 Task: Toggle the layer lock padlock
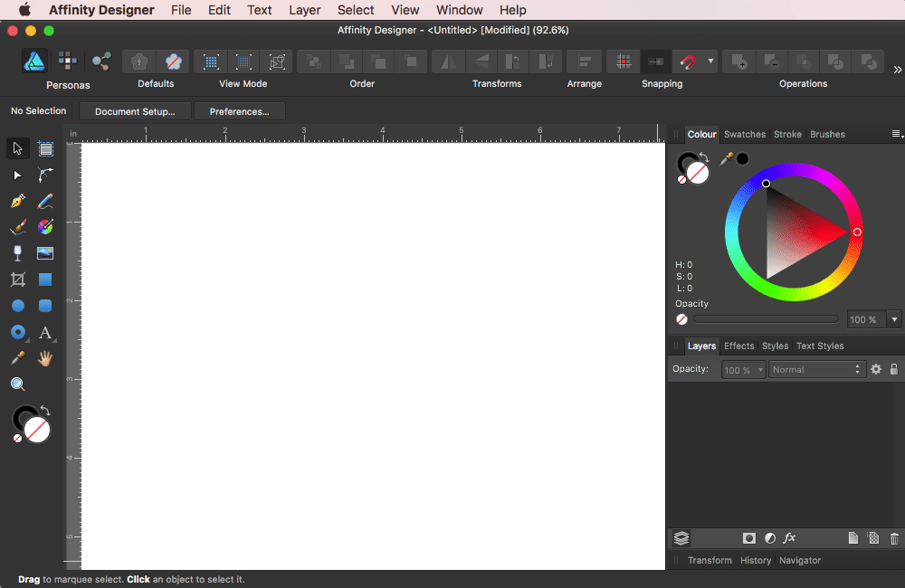pos(894,369)
